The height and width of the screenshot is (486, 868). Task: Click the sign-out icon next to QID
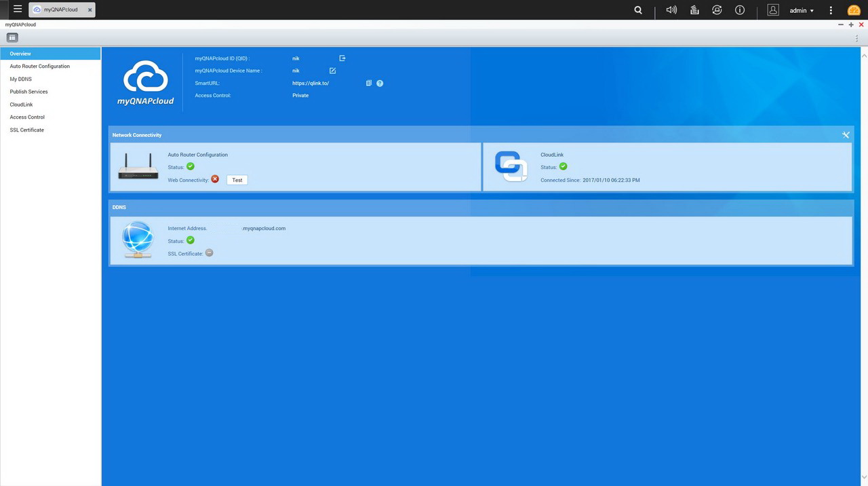[x=342, y=58]
